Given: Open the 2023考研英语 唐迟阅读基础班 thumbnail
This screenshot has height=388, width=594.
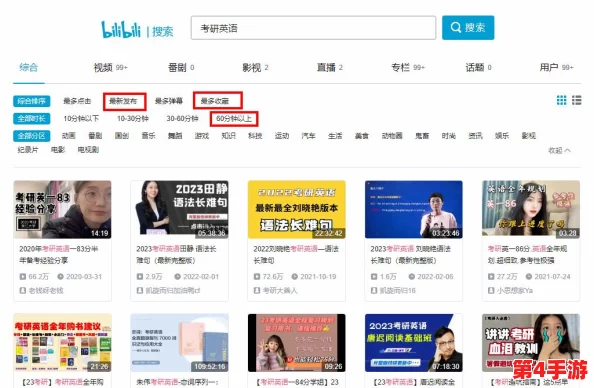Looking at the screenshot, I should pyautogui.click(x=414, y=343).
